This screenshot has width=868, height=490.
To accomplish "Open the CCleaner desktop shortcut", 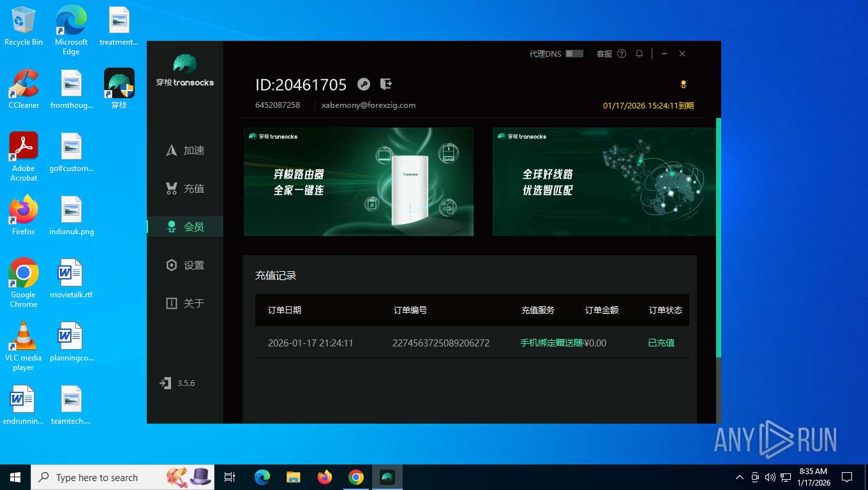I will point(24,89).
